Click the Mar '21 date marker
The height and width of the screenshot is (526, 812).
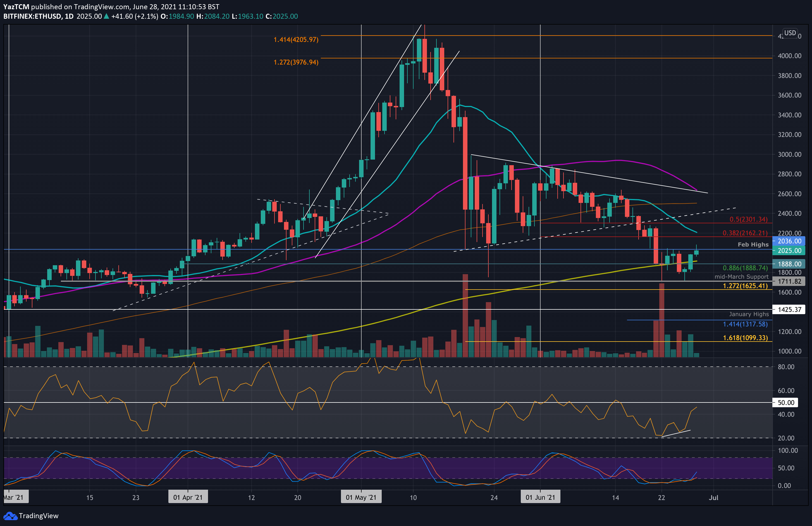pyautogui.click(x=16, y=497)
